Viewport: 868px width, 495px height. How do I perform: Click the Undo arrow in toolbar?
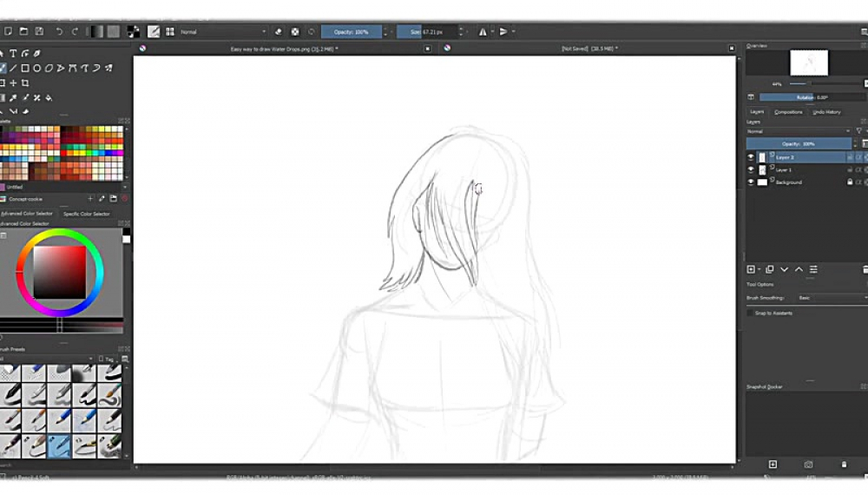point(59,32)
